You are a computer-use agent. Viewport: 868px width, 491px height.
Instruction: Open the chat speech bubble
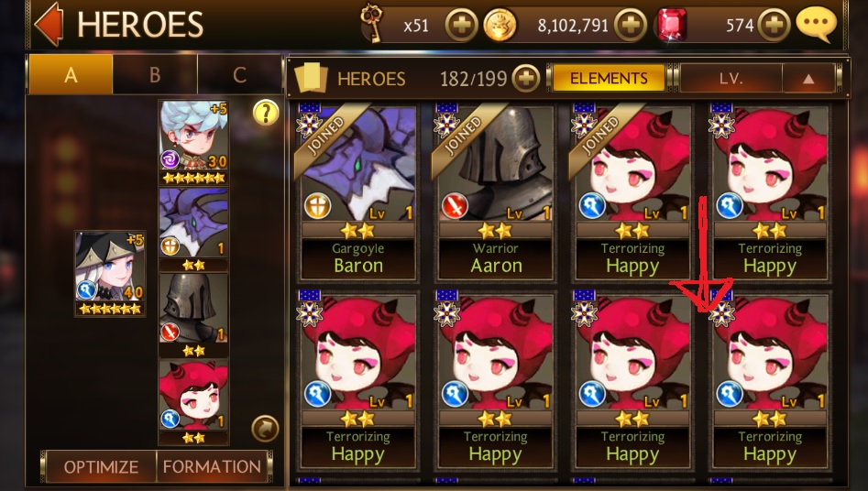click(x=816, y=25)
